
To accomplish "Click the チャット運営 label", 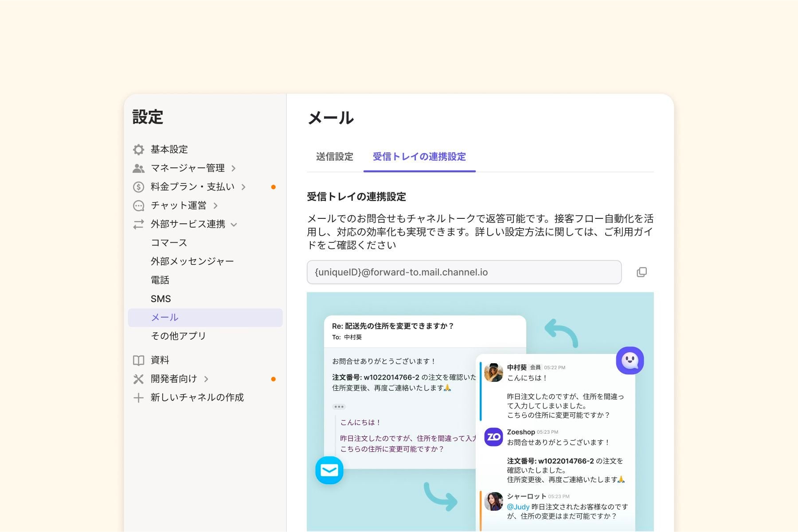I will [x=179, y=206].
